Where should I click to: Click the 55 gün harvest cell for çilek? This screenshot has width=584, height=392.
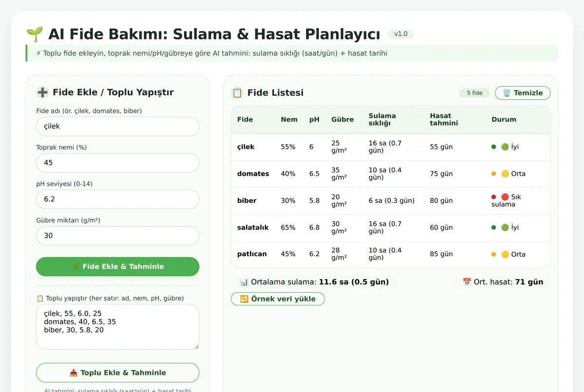pos(441,147)
